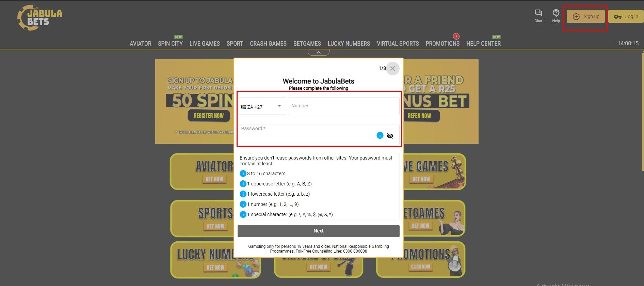Open the PROMOTIONS menu item
644x286 pixels.
pos(442,44)
